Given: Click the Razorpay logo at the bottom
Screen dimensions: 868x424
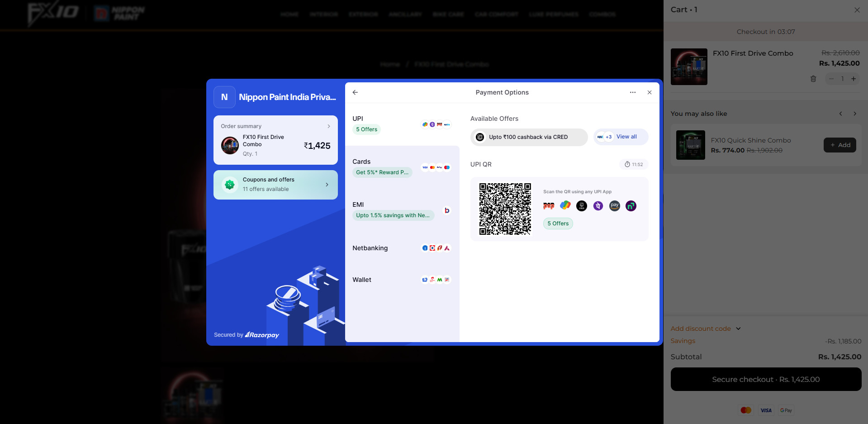Looking at the screenshot, I should click(262, 335).
